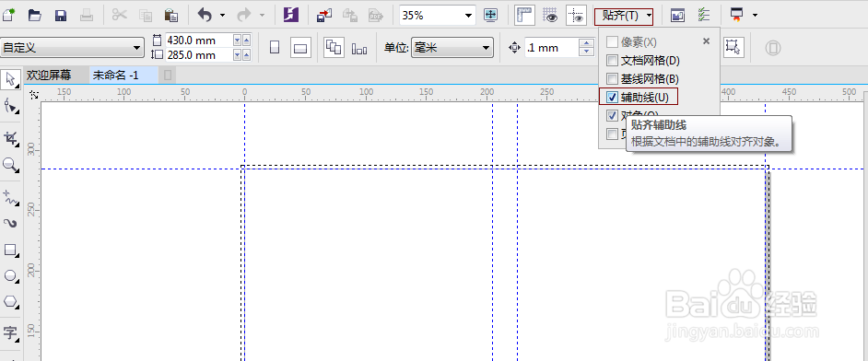Select the Zoom magnifier tool
The image size is (868, 361).
[x=10, y=164]
